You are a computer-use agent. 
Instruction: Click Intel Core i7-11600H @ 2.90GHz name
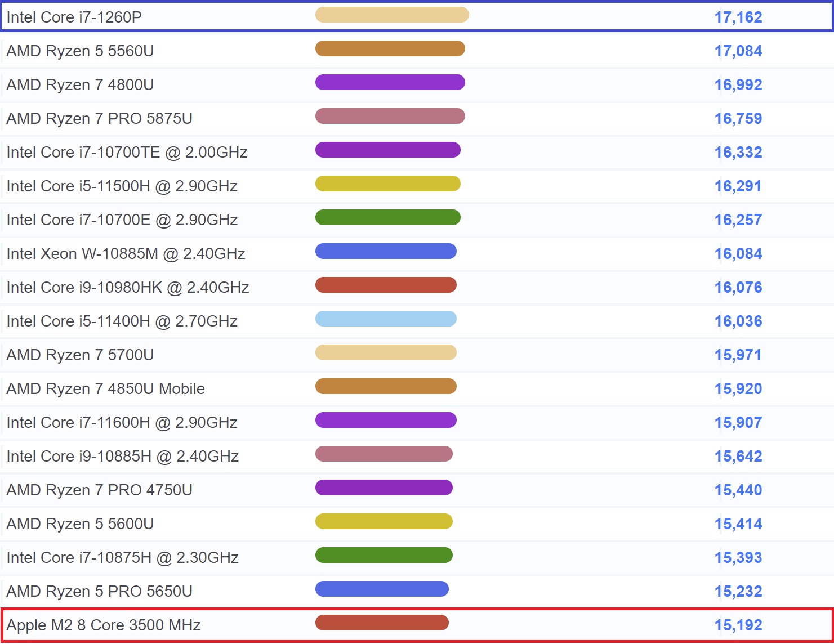122,422
